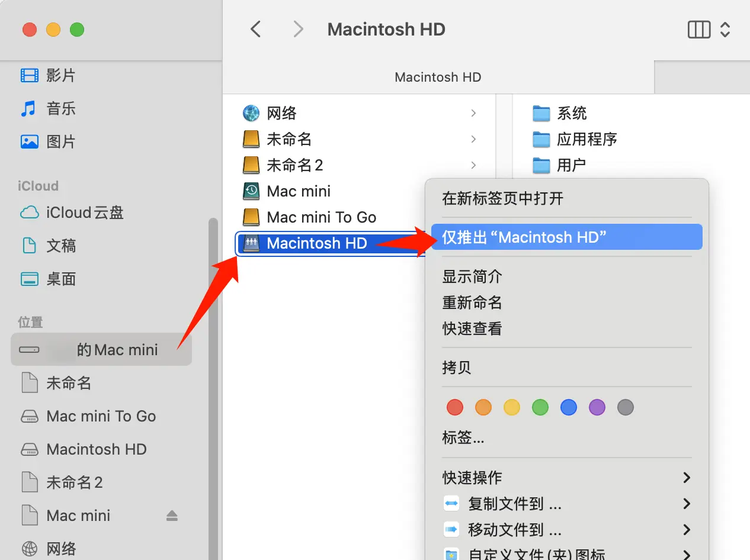Apply the yellow tag color
This screenshot has width=750, height=560.
tap(512, 407)
